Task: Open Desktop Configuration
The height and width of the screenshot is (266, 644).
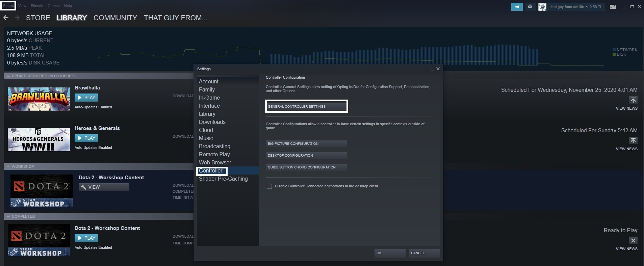Action: (306, 155)
